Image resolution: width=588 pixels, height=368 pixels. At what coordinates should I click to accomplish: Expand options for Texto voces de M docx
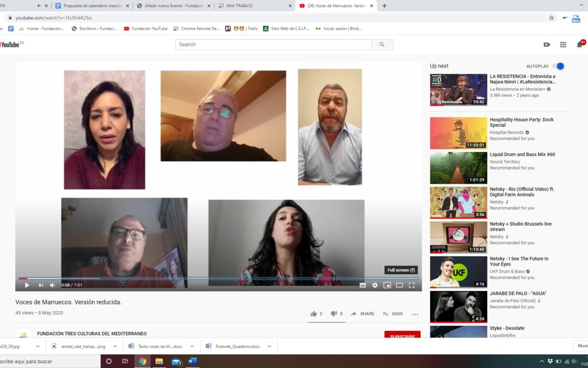click(x=192, y=346)
